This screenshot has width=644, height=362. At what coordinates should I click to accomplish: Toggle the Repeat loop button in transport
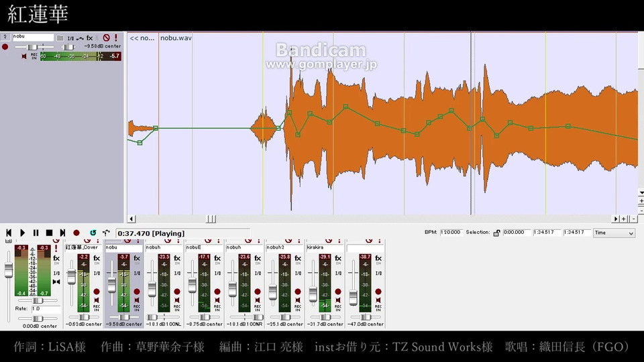coord(93,233)
